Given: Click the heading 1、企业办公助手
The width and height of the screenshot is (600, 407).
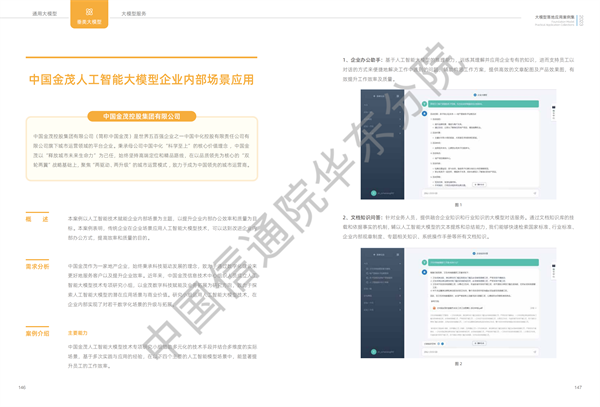Looking at the screenshot, I should [363, 60].
